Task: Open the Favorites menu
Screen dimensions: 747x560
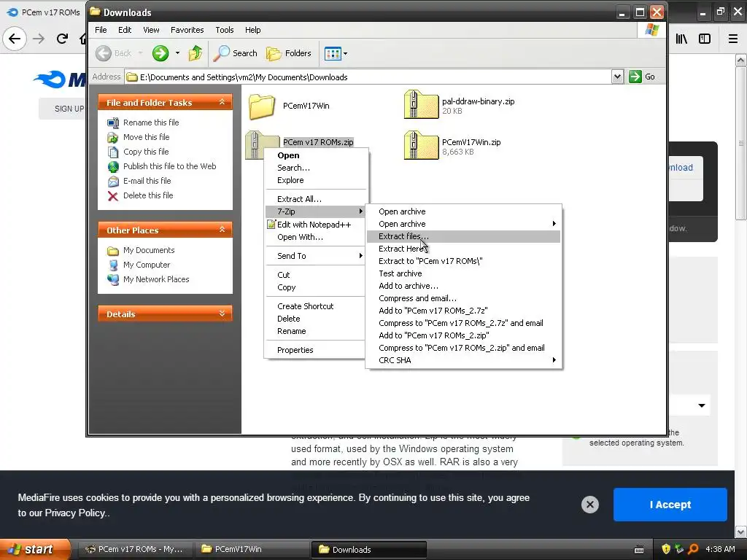Action: coord(187,30)
